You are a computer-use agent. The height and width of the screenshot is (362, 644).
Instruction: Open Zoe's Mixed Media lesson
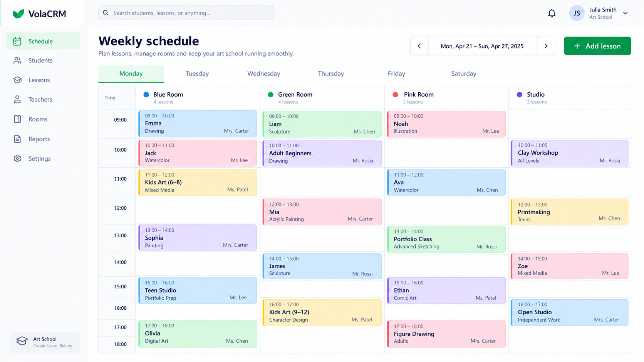570,266
